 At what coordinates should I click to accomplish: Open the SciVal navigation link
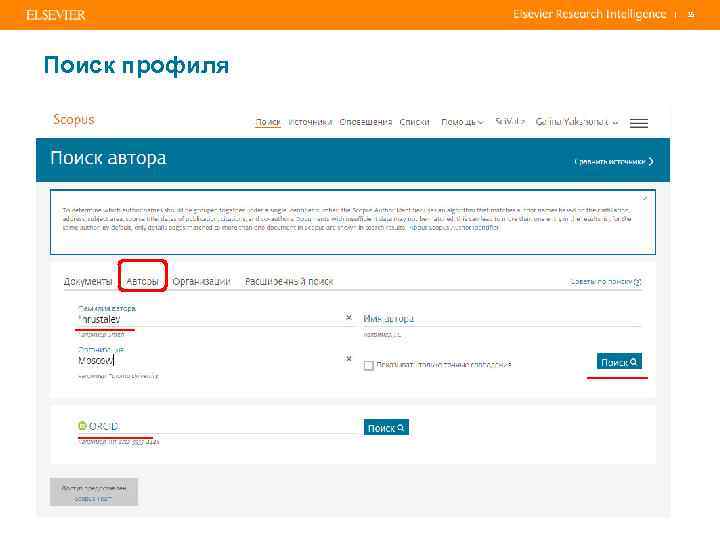pyautogui.click(x=510, y=122)
